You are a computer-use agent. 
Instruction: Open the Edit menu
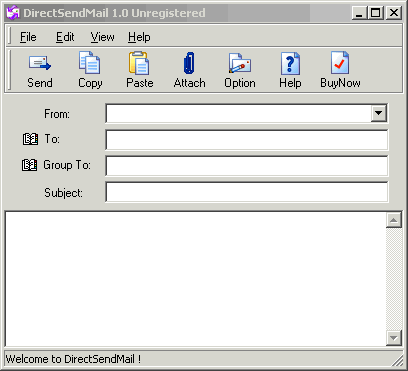pyautogui.click(x=65, y=37)
